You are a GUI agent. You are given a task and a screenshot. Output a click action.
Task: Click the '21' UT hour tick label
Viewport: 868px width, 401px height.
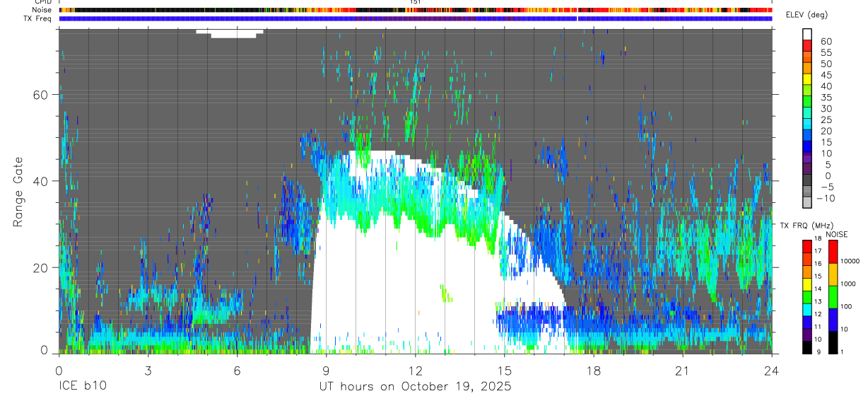pyautogui.click(x=682, y=370)
